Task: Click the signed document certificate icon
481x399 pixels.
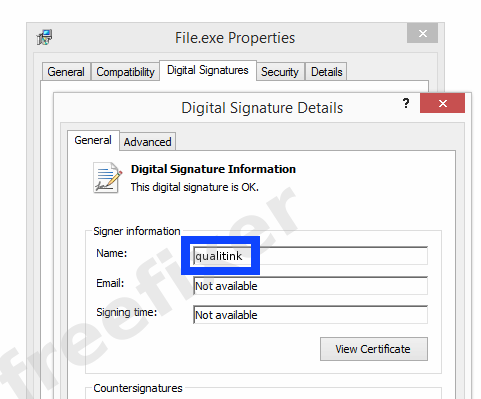Action: (107, 177)
